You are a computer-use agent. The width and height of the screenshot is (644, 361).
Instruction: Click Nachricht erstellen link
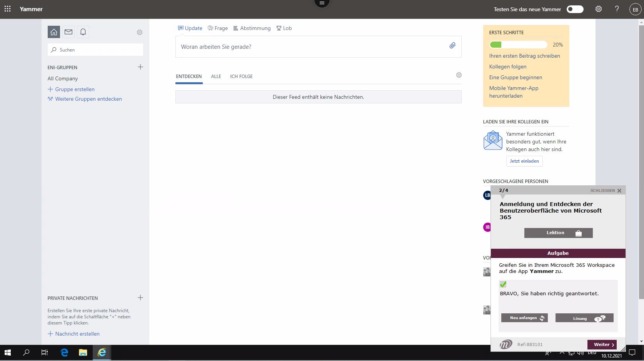[x=73, y=334]
